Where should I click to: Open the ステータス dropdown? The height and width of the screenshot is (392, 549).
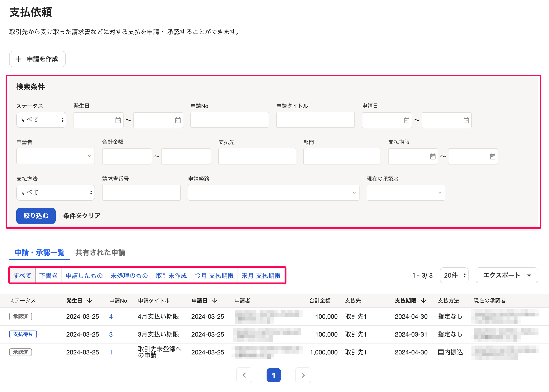tap(41, 120)
